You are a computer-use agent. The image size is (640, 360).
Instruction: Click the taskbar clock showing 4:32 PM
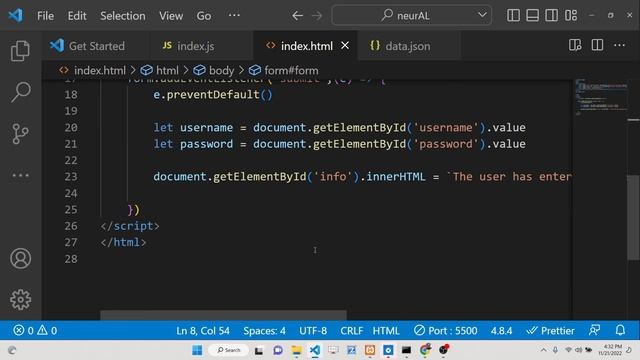coord(610,350)
